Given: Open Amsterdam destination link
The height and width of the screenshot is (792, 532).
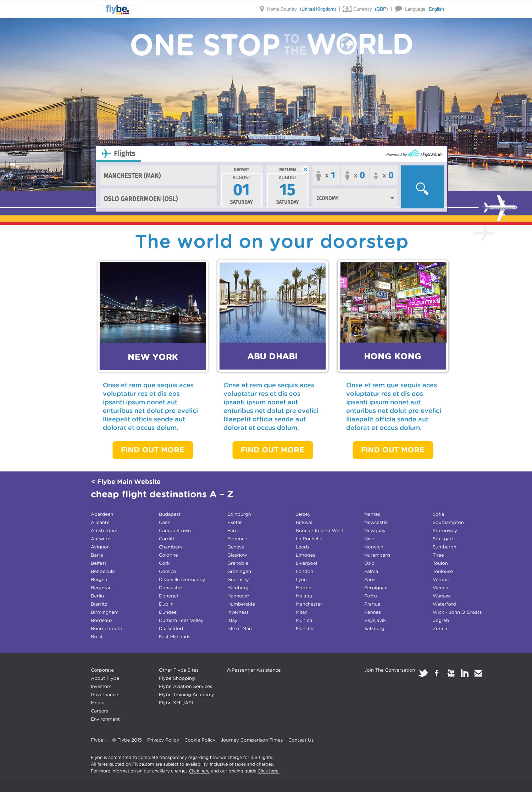Looking at the screenshot, I should click(104, 530).
